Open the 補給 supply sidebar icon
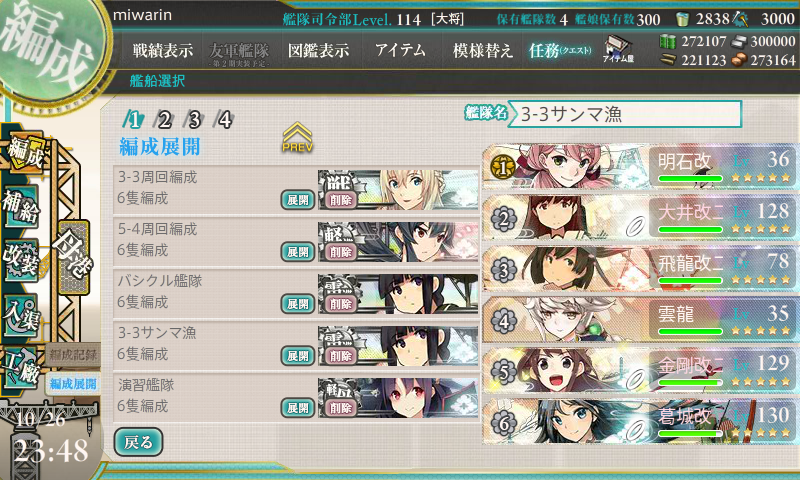This screenshot has width=800, height=480. click(21, 206)
